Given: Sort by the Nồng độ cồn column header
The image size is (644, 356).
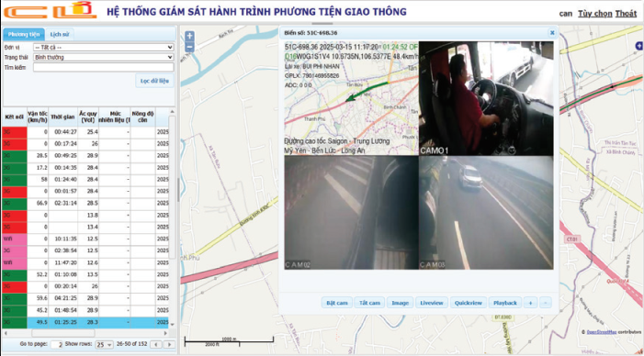Looking at the screenshot, I should pos(142,117).
